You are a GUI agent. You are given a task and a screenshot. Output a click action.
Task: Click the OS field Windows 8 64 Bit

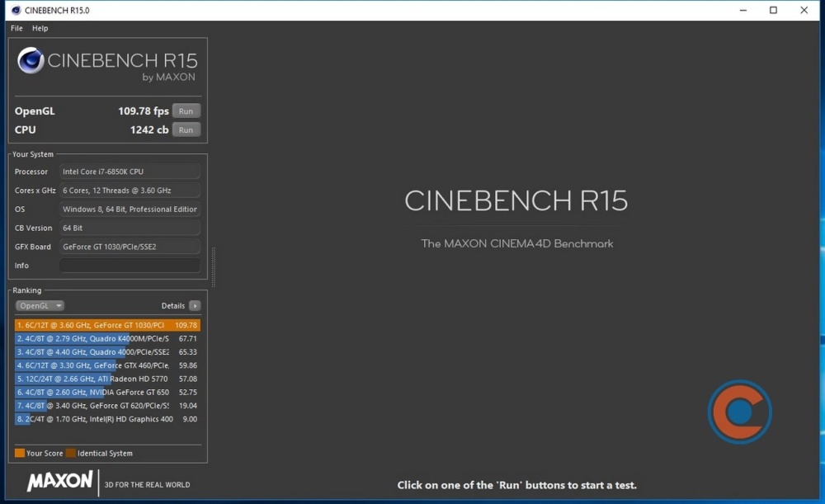point(130,209)
